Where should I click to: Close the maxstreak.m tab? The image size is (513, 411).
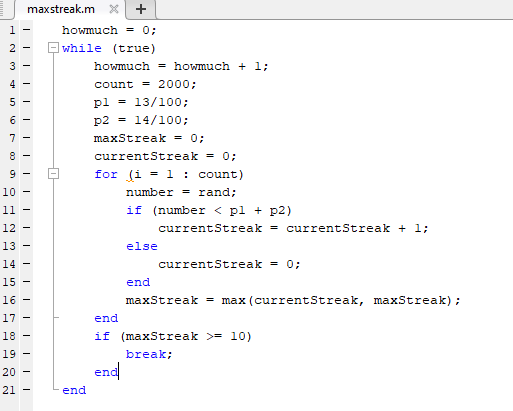point(114,9)
